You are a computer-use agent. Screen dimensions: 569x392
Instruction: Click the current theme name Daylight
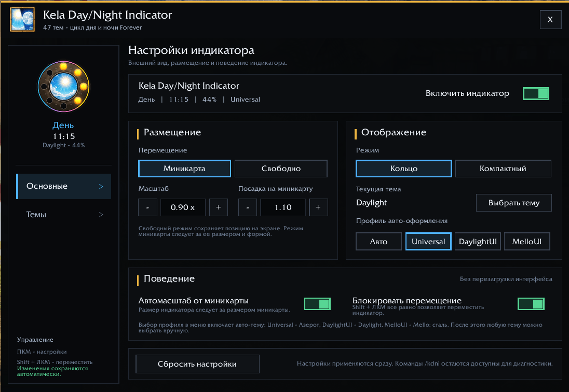pos(371,203)
